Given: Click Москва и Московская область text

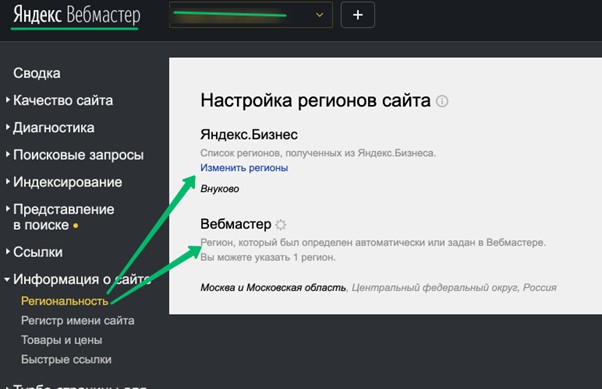Looking at the screenshot, I should [273, 288].
